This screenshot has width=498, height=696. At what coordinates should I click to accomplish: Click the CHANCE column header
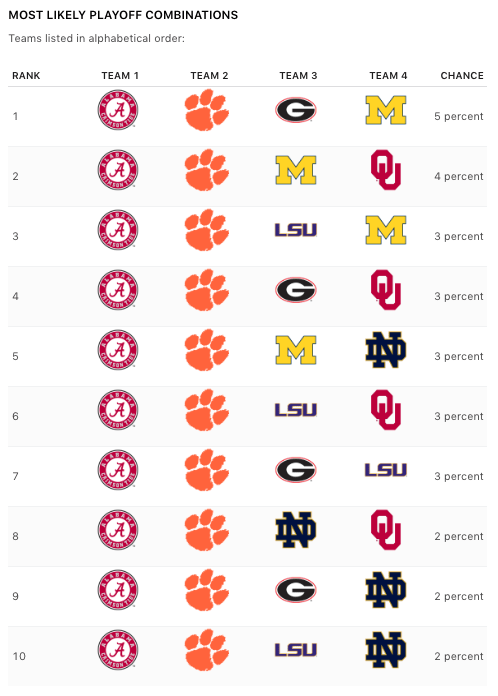pos(462,75)
